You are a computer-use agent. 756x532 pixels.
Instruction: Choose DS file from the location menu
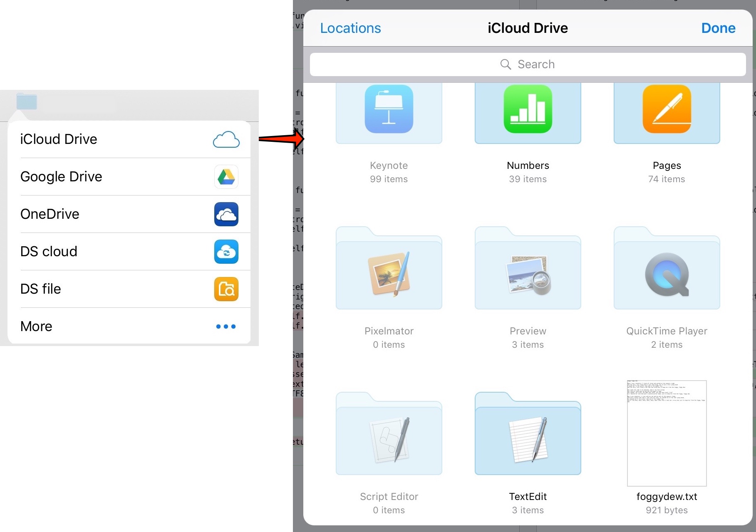(x=129, y=289)
